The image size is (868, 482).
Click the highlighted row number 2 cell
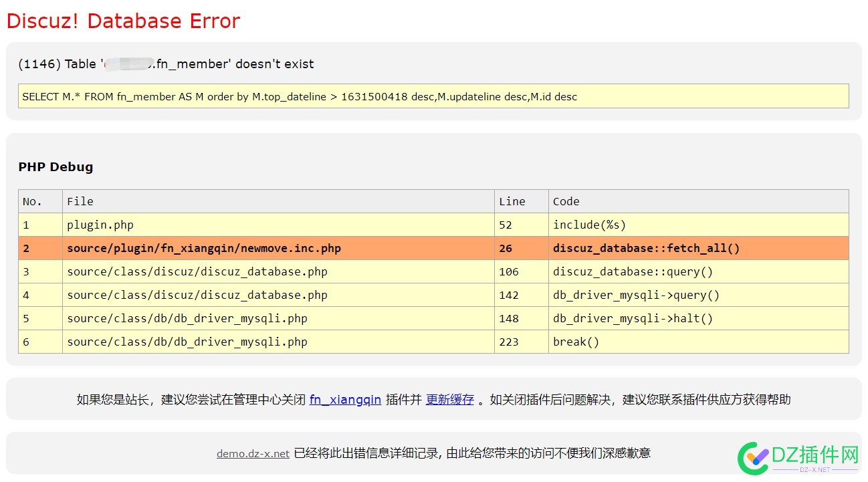click(x=40, y=248)
